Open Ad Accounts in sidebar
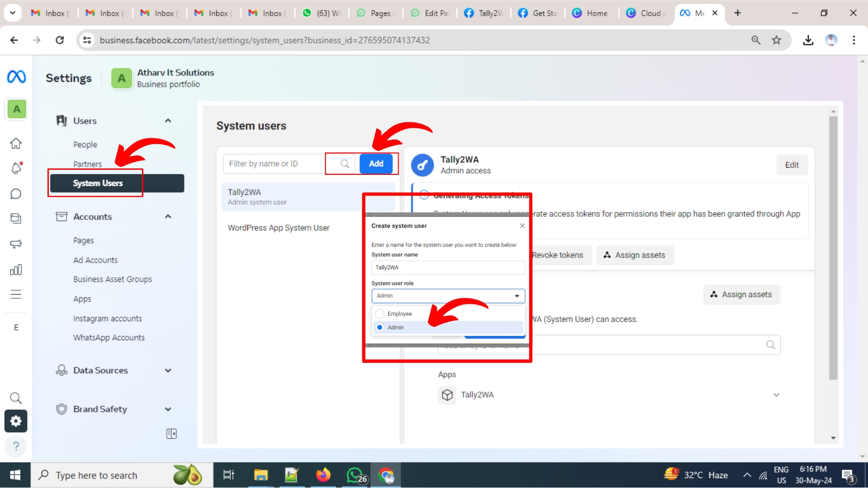 coord(95,260)
